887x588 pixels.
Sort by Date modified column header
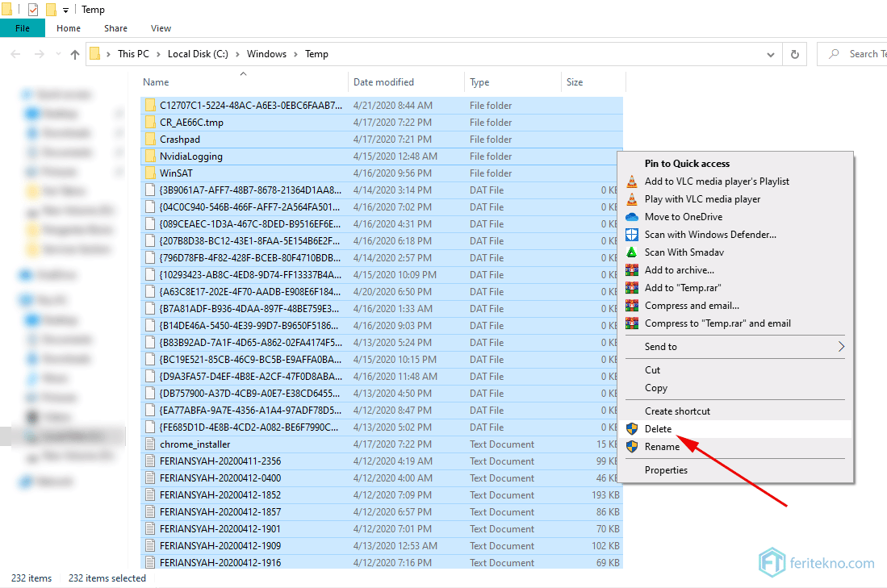[406, 82]
